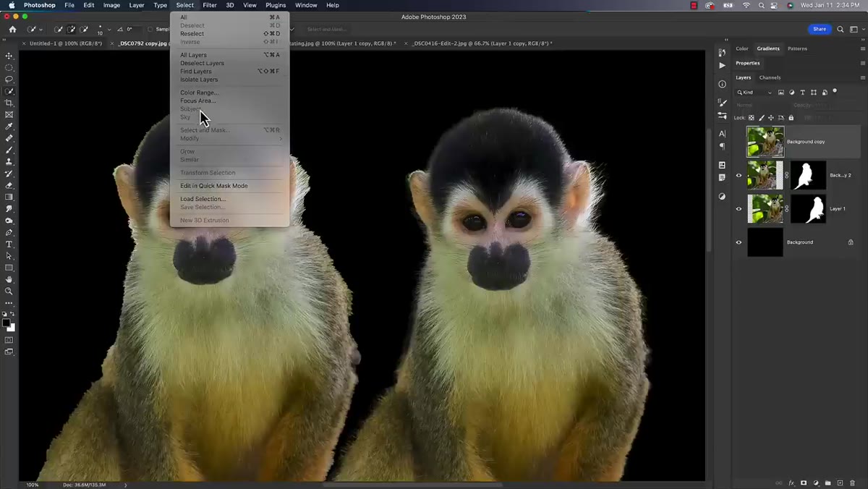
Task: Create a new group with the folder icon
Action: tap(828, 482)
